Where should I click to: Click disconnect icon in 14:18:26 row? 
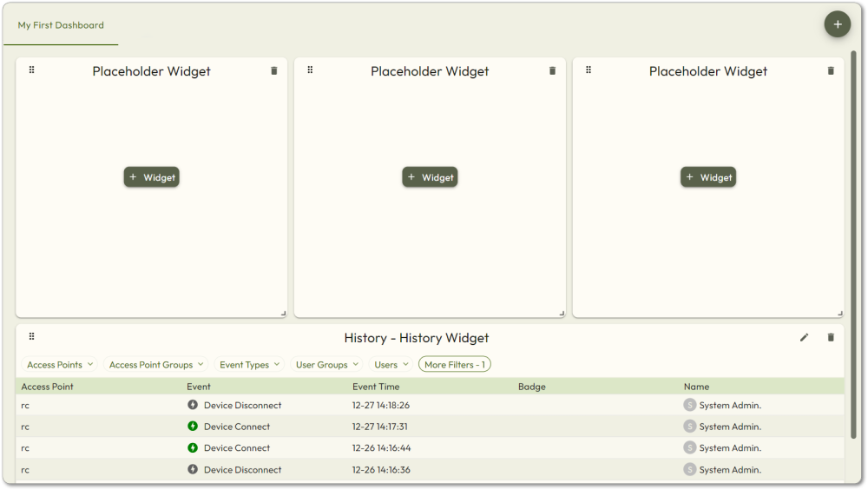click(193, 405)
